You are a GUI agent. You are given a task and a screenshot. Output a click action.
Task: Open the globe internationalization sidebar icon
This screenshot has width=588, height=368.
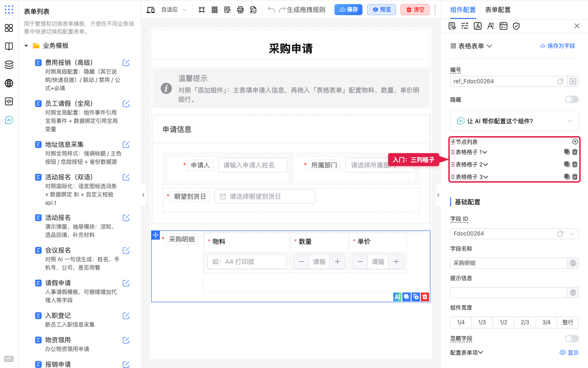tap(9, 83)
